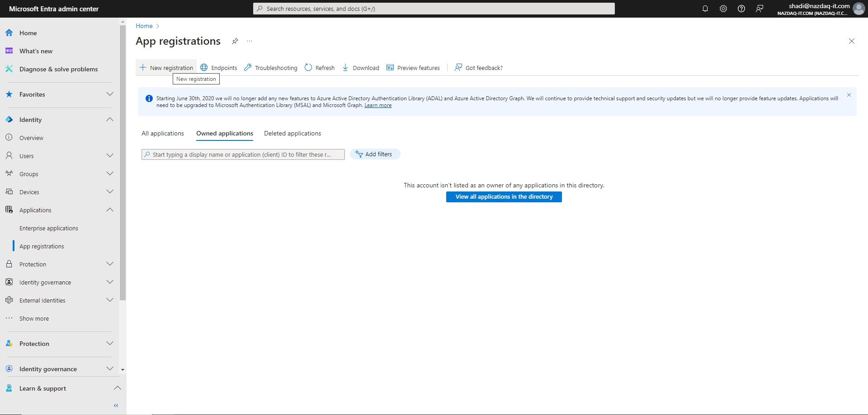Switch to the All applications tab
Viewport: 868px width, 415px height.
pyautogui.click(x=162, y=134)
